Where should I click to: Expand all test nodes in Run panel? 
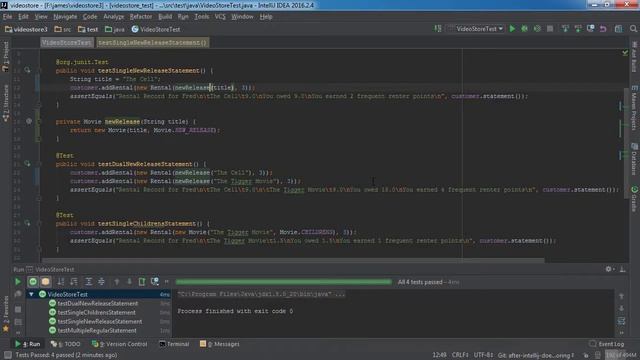point(88,282)
